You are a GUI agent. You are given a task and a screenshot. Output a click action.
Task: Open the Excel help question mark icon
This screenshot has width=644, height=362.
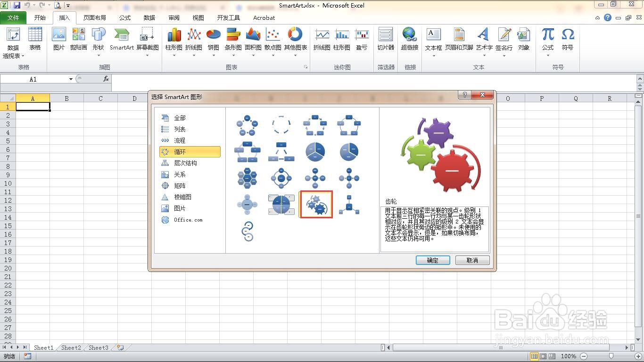(608, 17)
